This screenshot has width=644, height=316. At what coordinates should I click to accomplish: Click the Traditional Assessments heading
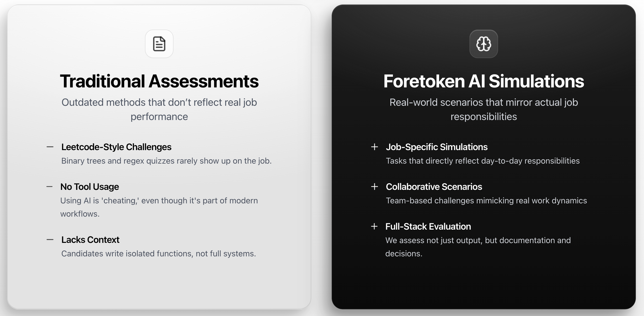click(159, 81)
